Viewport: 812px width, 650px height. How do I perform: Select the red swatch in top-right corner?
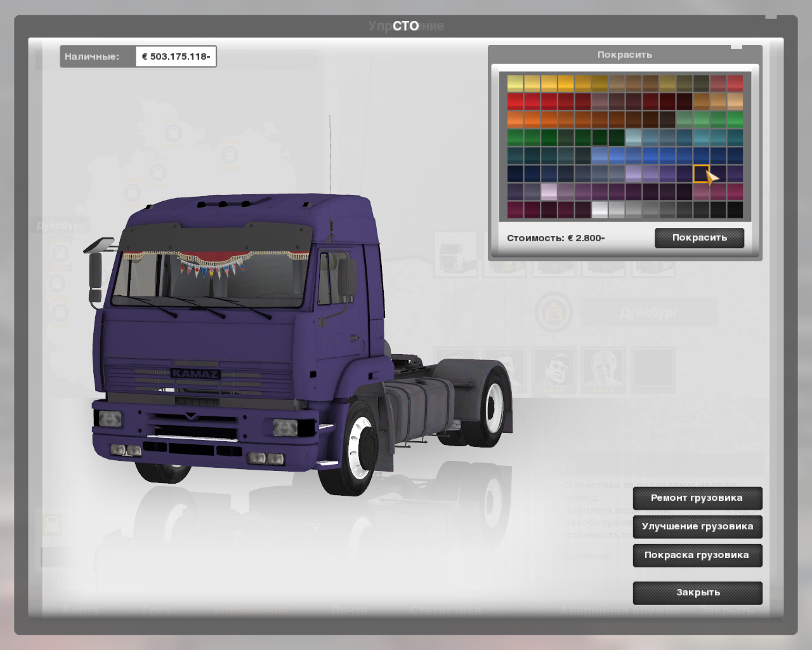tap(735, 83)
